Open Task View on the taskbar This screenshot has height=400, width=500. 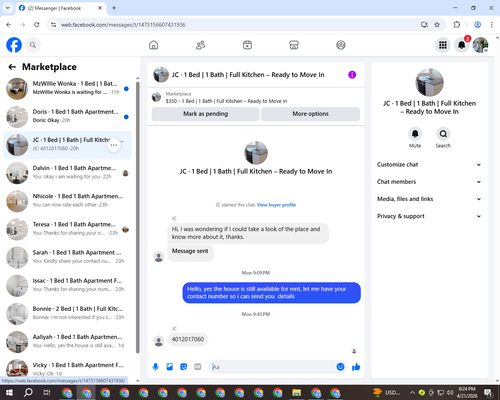[47, 392]
